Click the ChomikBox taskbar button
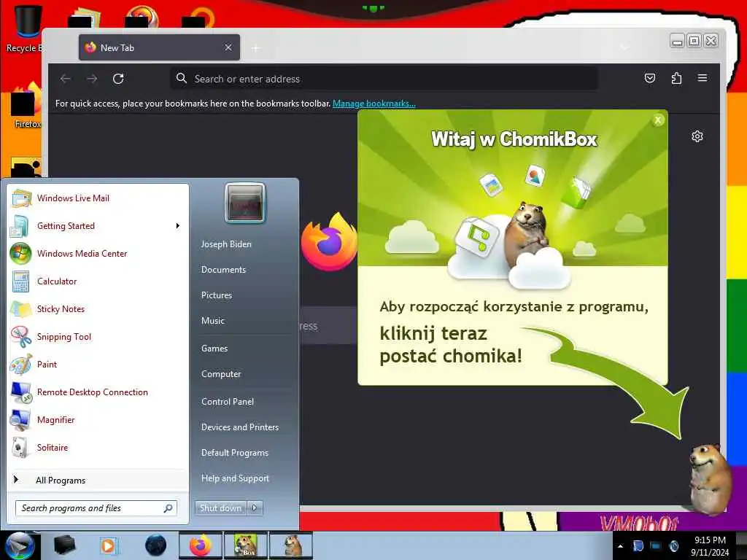 (x=246, y=545)
